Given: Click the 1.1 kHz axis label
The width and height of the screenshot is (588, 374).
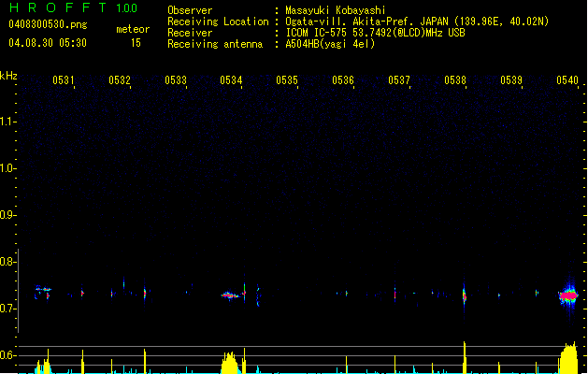Looking at the screenshot, I should 7,122.
